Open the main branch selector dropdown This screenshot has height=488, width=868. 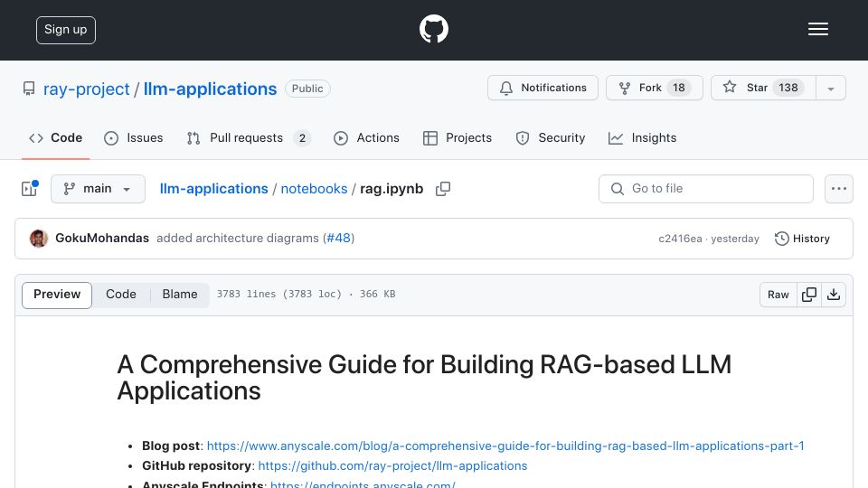98,189
